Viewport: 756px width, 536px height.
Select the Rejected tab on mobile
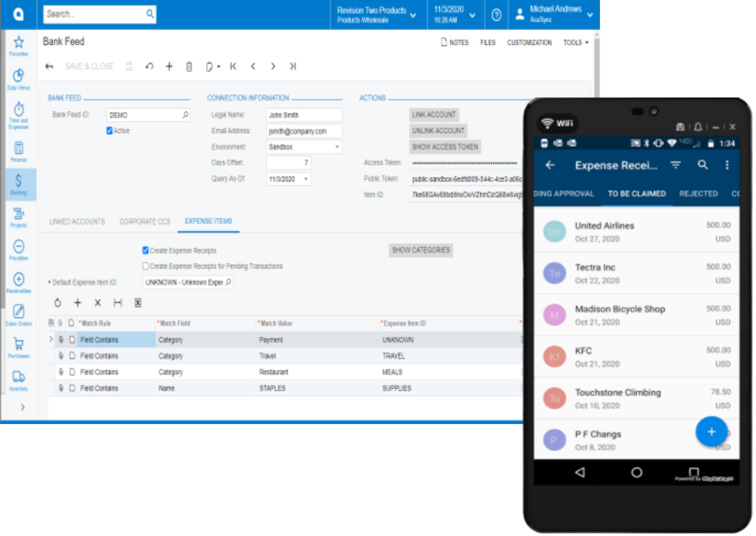click(698, 194)
